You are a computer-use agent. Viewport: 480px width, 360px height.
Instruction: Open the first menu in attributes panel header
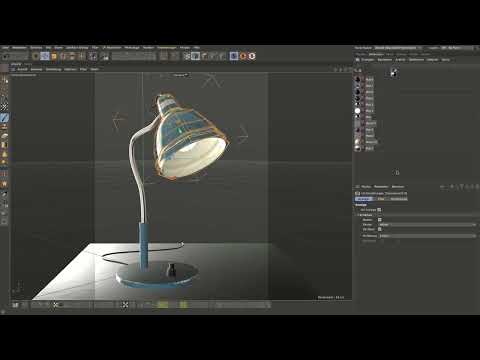point(366,187)
